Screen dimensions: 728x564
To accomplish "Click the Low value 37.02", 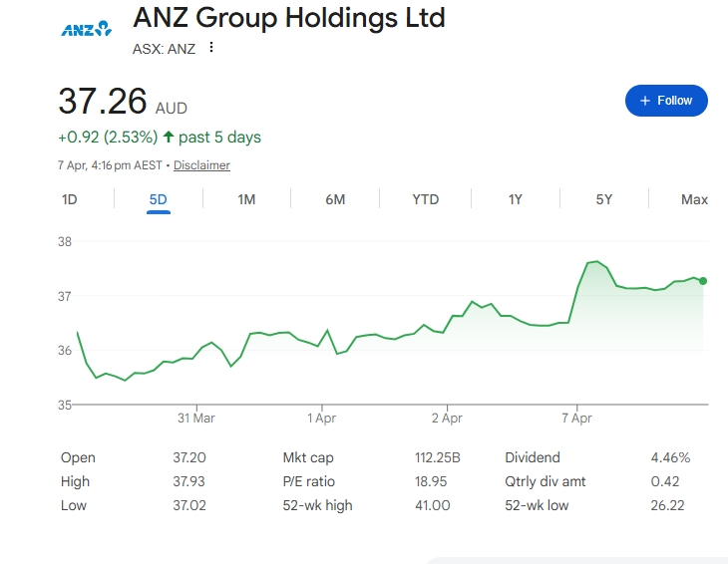I will point(189,505).
